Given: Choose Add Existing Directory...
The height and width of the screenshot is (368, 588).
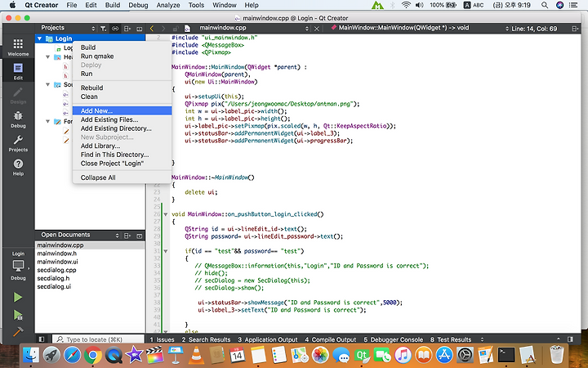Looking at the screenshot, I should tap(122, 128).
